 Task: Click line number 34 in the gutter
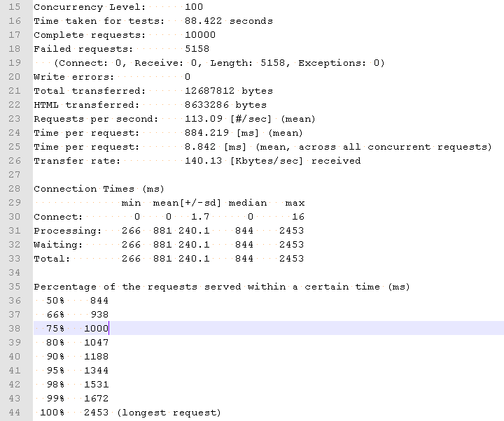pyautogui.click(x=15, y=273)
